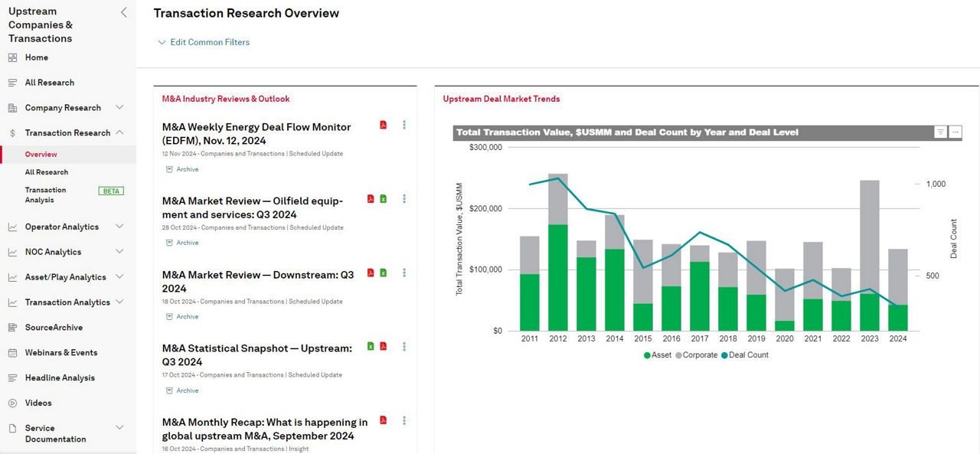This screenshot has height=454, width=980.
Task: Click the 2012 green Asset bar
Action: click(557, 277)
